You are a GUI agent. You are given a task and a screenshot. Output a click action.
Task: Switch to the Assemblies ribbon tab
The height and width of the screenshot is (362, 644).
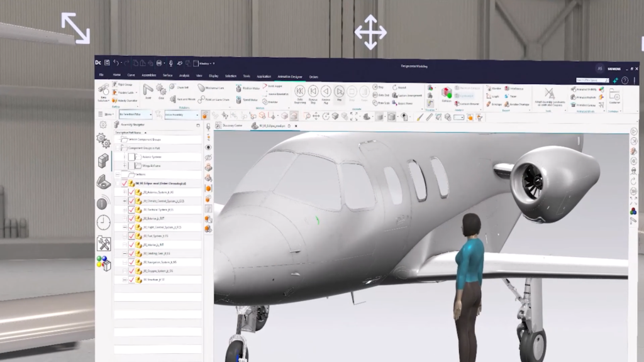click(x=148, y=76)
